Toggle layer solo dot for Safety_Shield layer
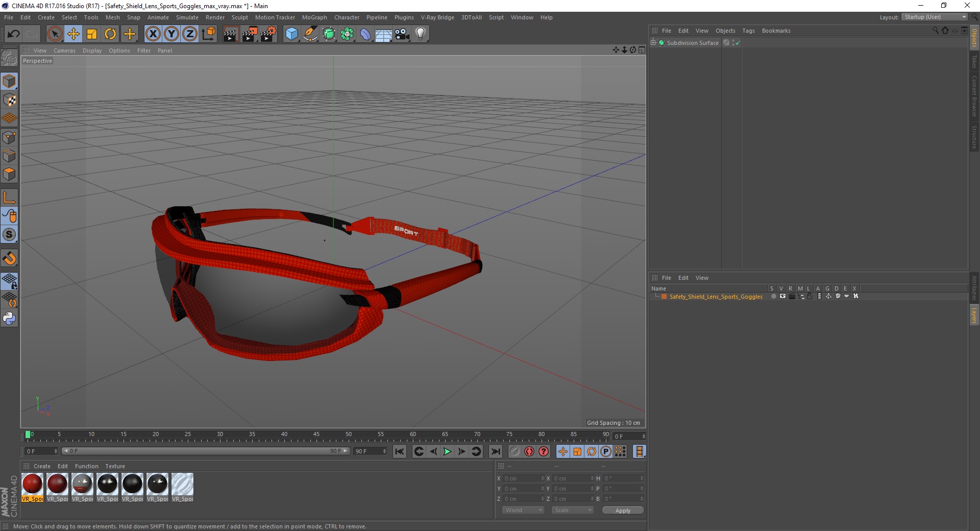Screen dimensions: 980x531 (x=773, y=296)
